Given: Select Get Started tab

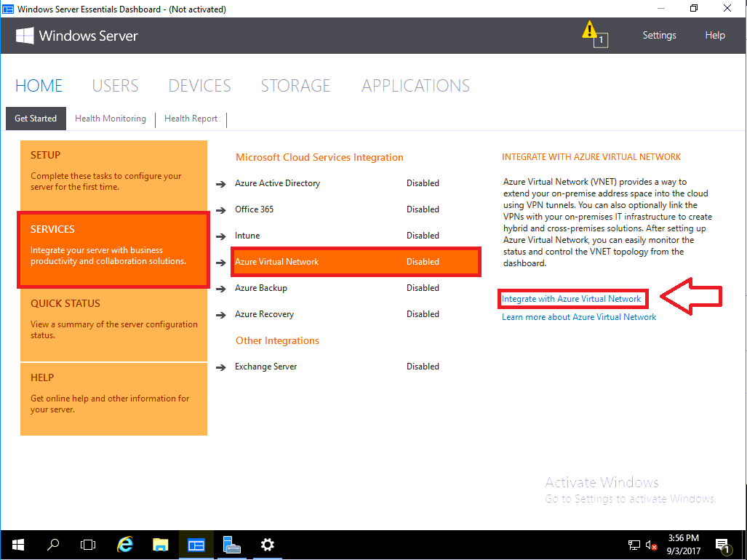Looking at the screenshot, I should click(x=36, y=119).
